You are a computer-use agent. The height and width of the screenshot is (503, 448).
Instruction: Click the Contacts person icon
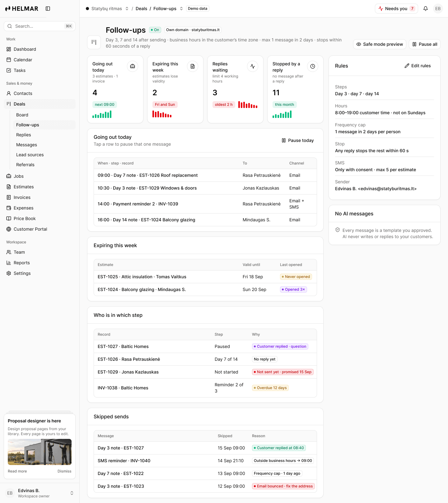point(9,93)
